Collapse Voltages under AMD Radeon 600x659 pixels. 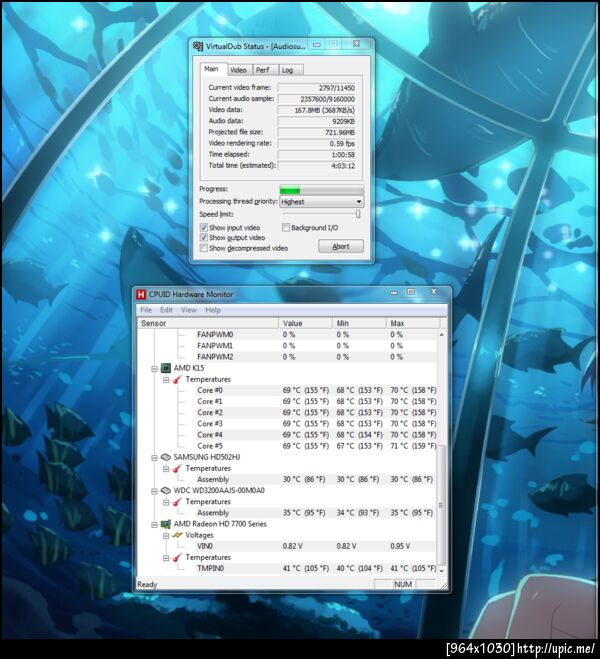(166, 535)
